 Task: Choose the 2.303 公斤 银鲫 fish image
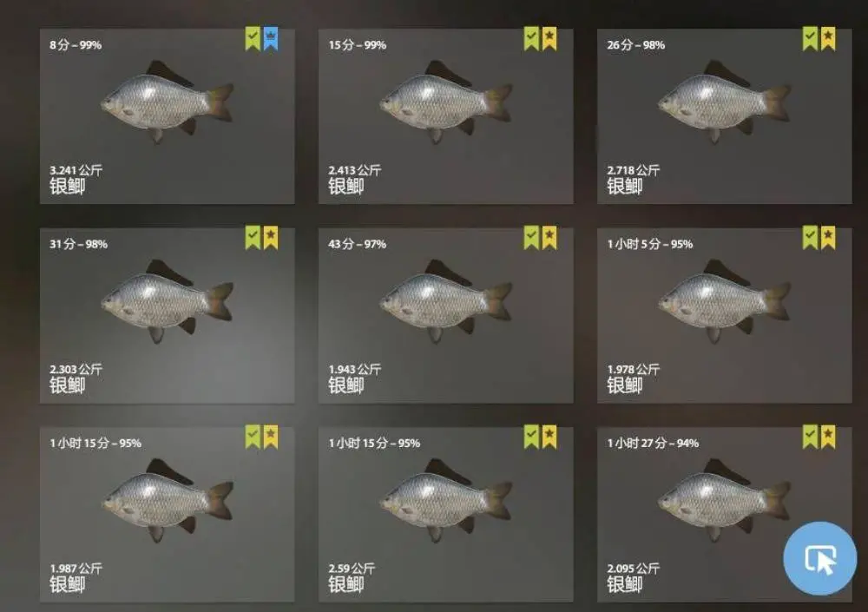(x=168, y=302)
